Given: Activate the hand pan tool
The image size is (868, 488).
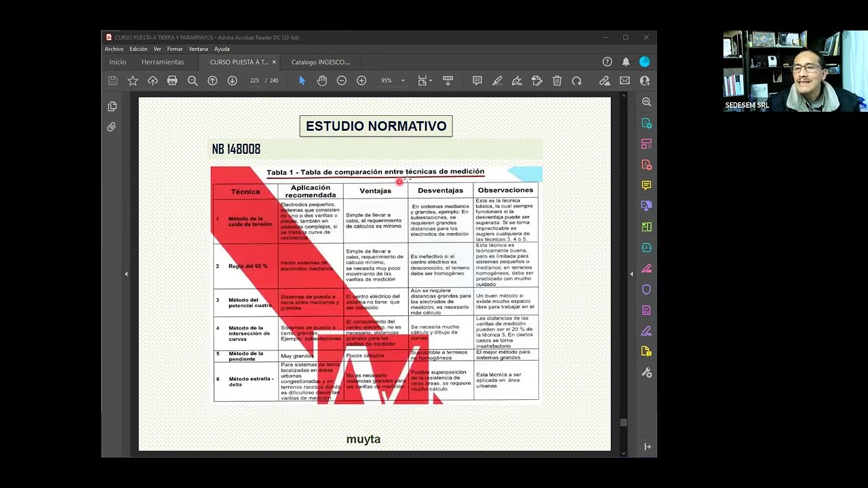Looking at the screenshot, I should (322, 81).
